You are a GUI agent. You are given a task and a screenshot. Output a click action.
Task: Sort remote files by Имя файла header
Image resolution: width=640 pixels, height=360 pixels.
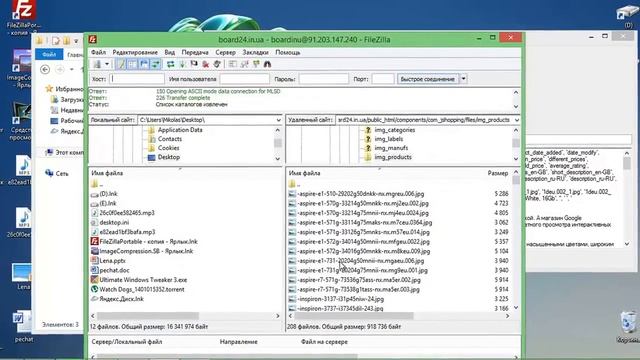point(304,173)
